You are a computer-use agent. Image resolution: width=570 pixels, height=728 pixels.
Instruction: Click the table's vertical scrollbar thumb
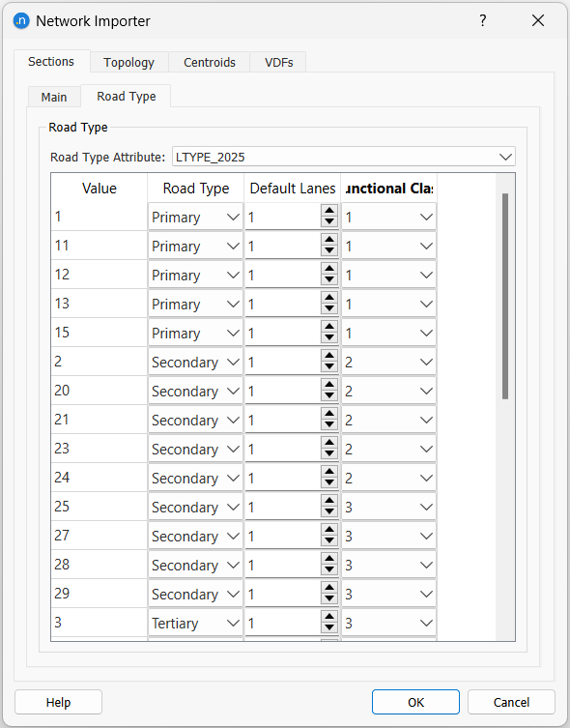click(x=505, y=296)
